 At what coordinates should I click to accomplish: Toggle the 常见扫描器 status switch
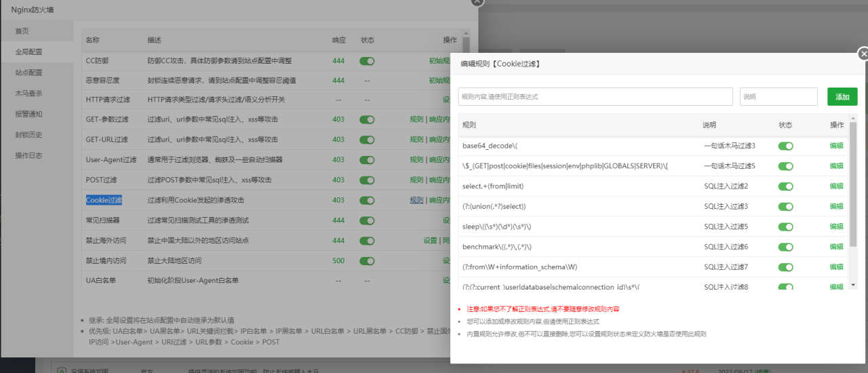367,220
